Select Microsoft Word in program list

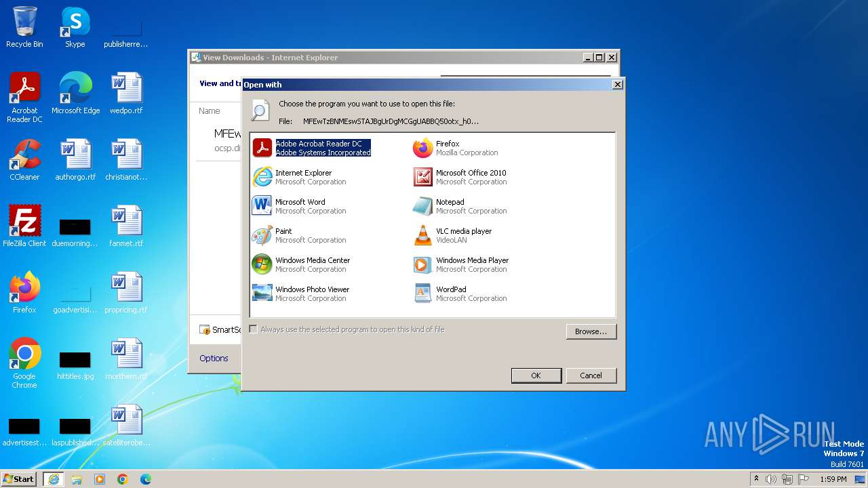299,206
